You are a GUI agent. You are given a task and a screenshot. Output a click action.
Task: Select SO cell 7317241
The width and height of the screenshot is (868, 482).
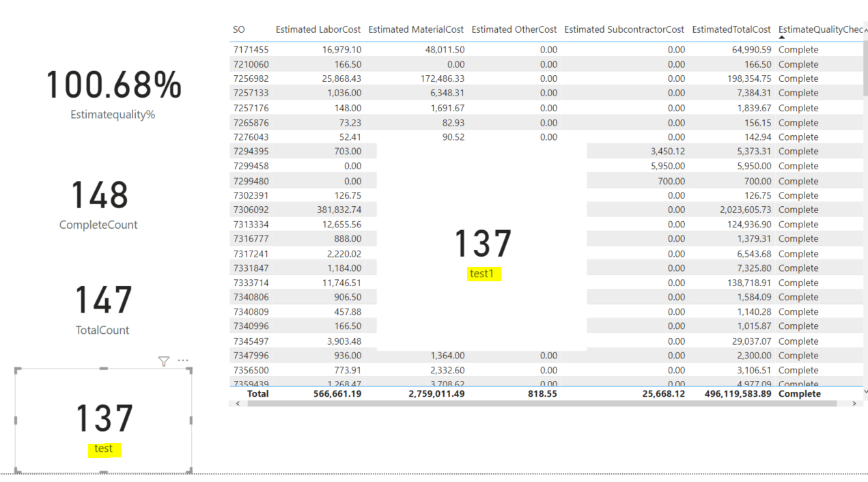tap(251, 253)
